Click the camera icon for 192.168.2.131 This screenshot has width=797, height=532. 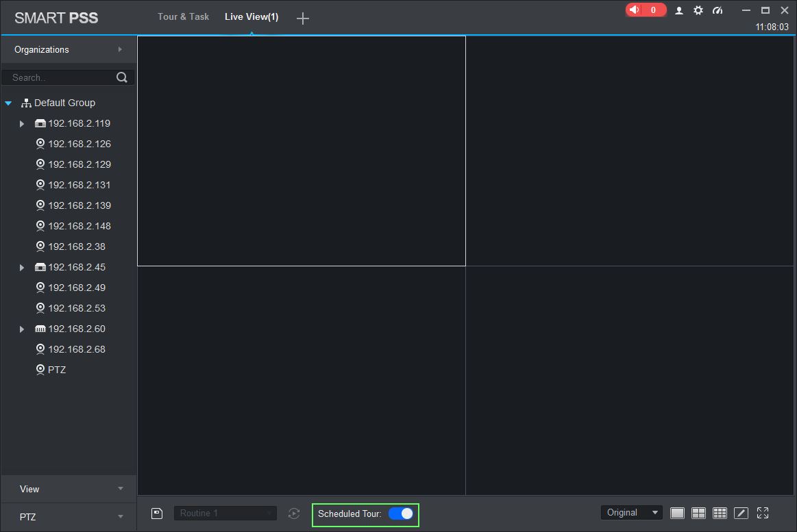(x=40, y=185)
